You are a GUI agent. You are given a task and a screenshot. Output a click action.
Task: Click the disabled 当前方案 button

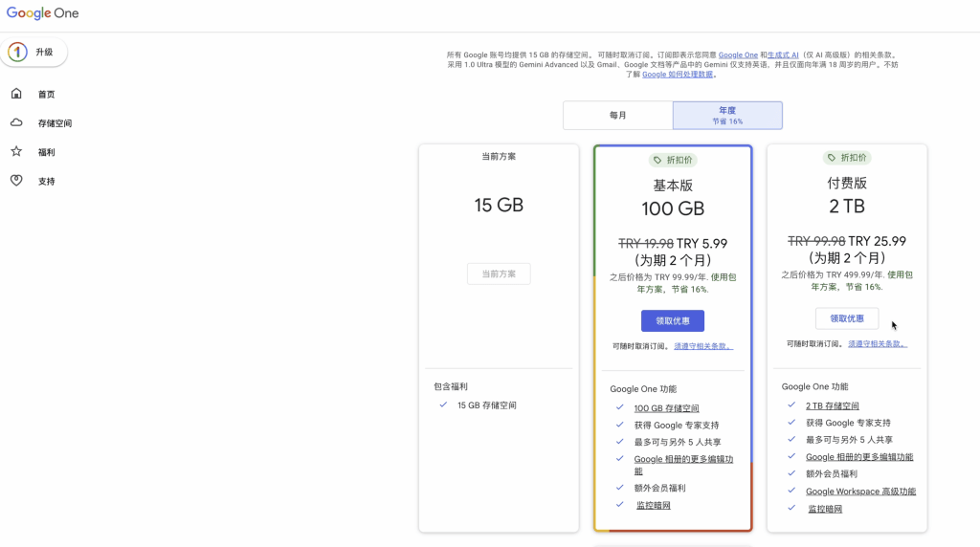click(x=499, y=273)
